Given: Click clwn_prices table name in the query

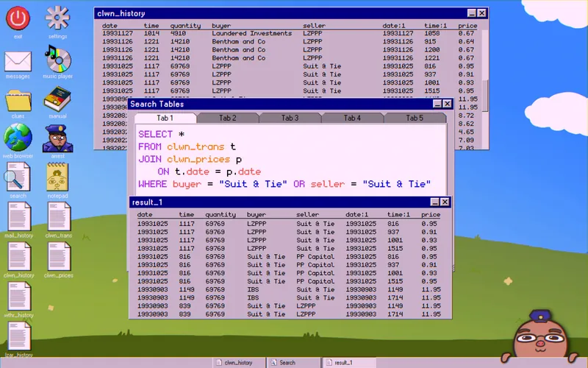Looking at the screenshot, I should point(198,159).
